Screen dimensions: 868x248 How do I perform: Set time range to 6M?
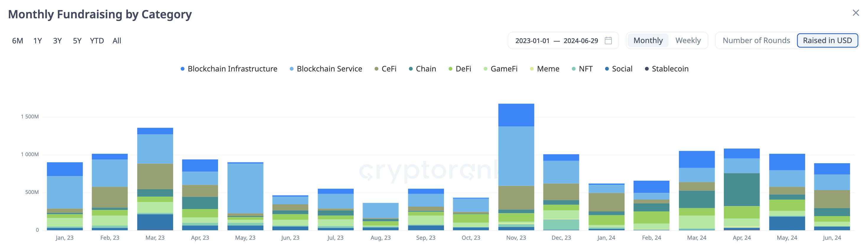(x=17, y=41)
